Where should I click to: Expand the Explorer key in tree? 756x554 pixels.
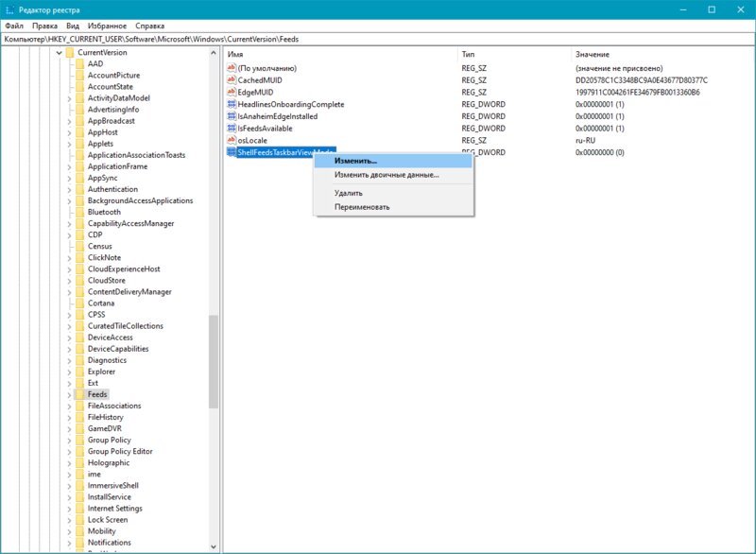click(x=69, y=372)
